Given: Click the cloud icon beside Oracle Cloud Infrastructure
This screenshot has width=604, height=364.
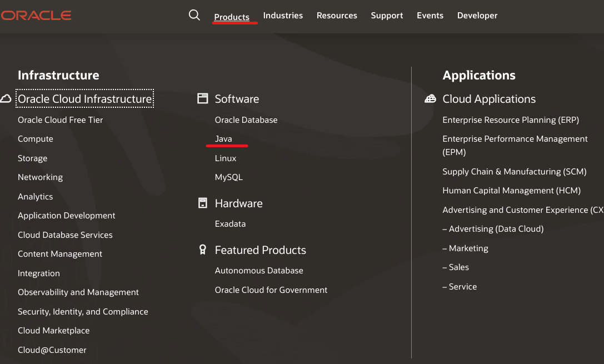Looking at the screenshot, I should point(6,99).
